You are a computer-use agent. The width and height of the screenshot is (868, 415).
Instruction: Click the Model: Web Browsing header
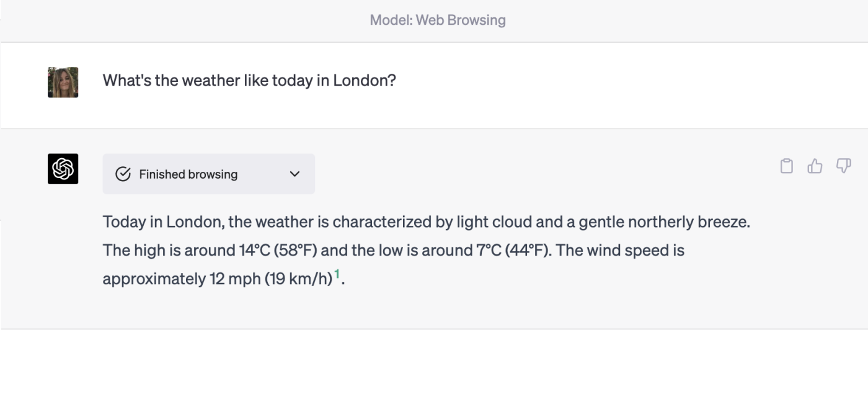click(x=438, y=20)
